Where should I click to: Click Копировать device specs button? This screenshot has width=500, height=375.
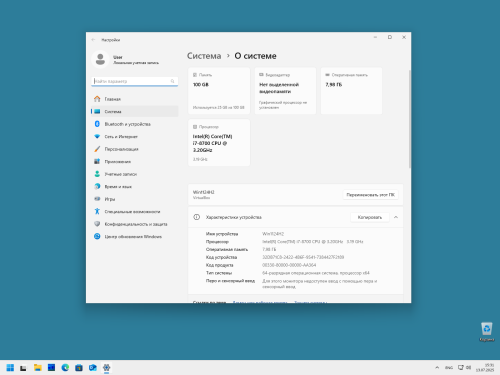[370, 217]
